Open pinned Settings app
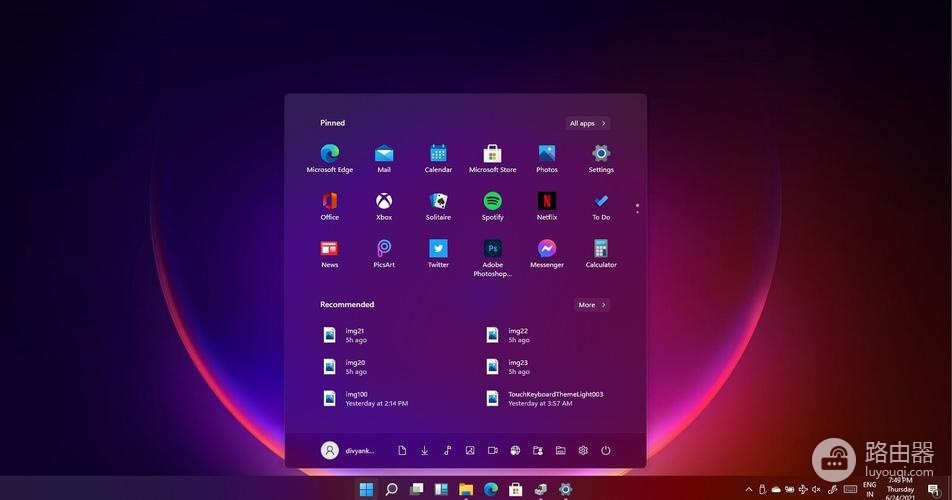 [600, 158]
